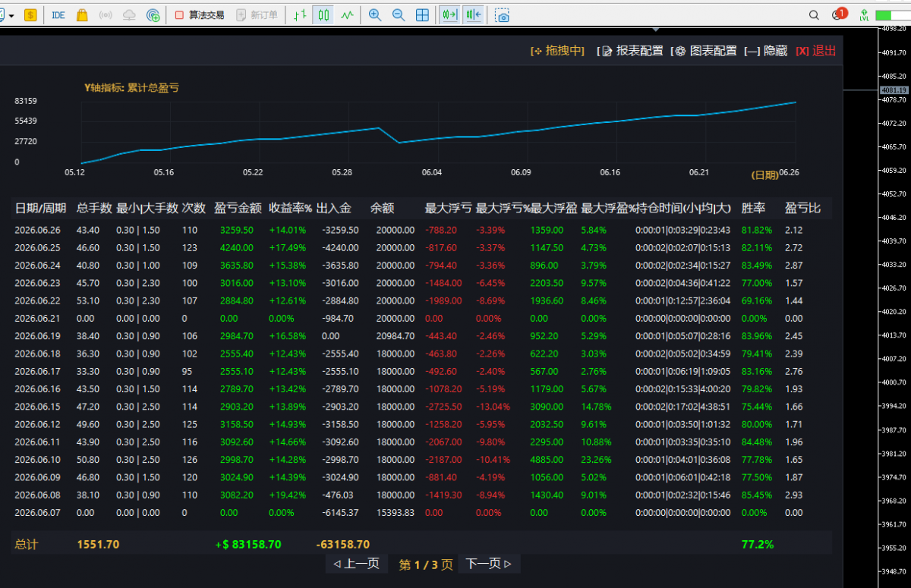Go to 下一页 next page
Screen dimensions: 911x588
click(x=489, y=564)
